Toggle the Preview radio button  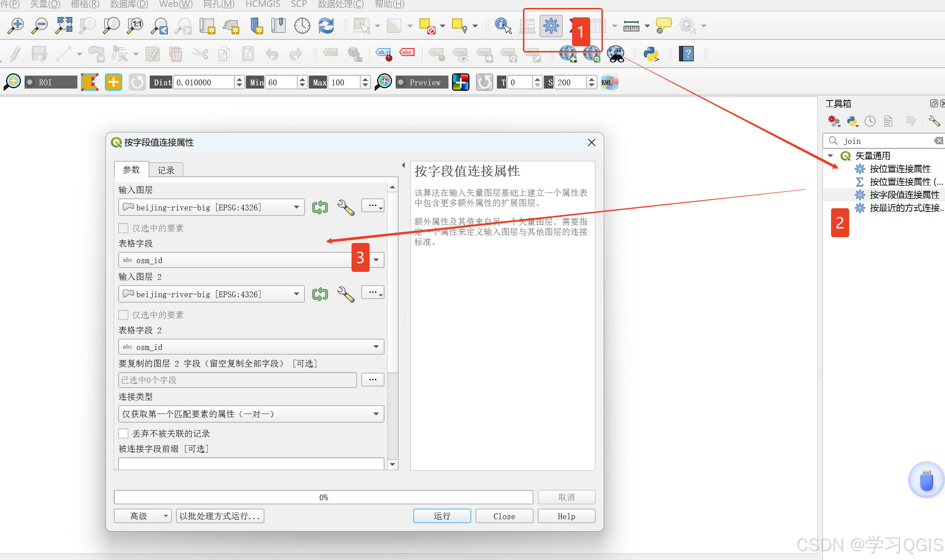(401, 82)
